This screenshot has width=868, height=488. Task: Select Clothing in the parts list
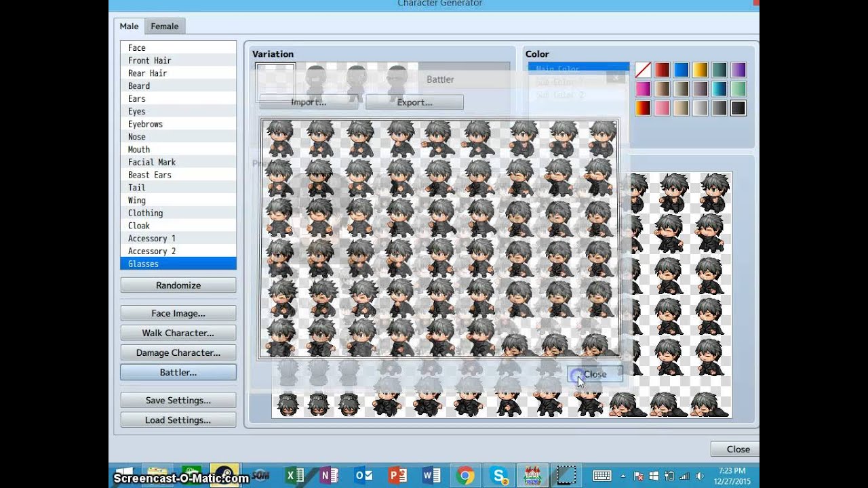pyautogui.click(x=178, y=213)
